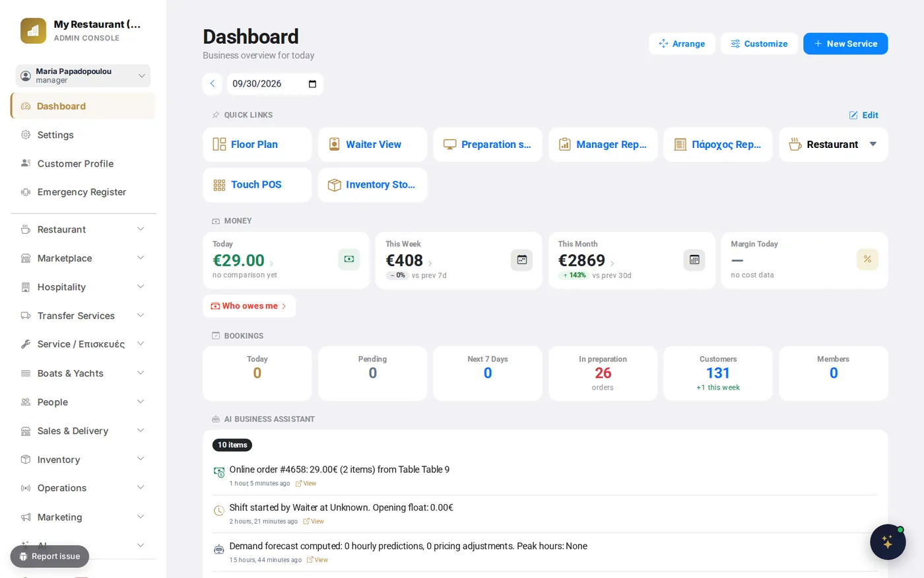The height and width of the screenshot is (578, 924).
Task: Click the Report issue button
Action: 49,556
